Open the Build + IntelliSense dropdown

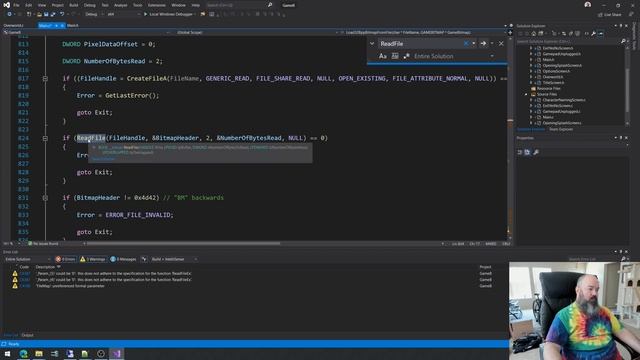(174, 259)
